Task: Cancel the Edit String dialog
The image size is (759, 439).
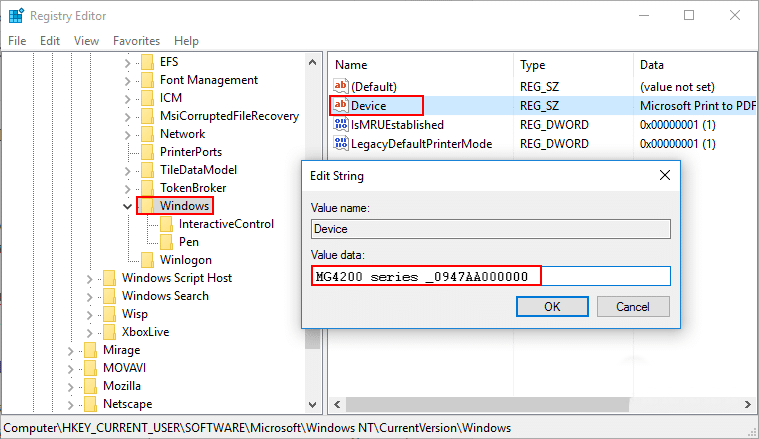Action: click(633, 306)
